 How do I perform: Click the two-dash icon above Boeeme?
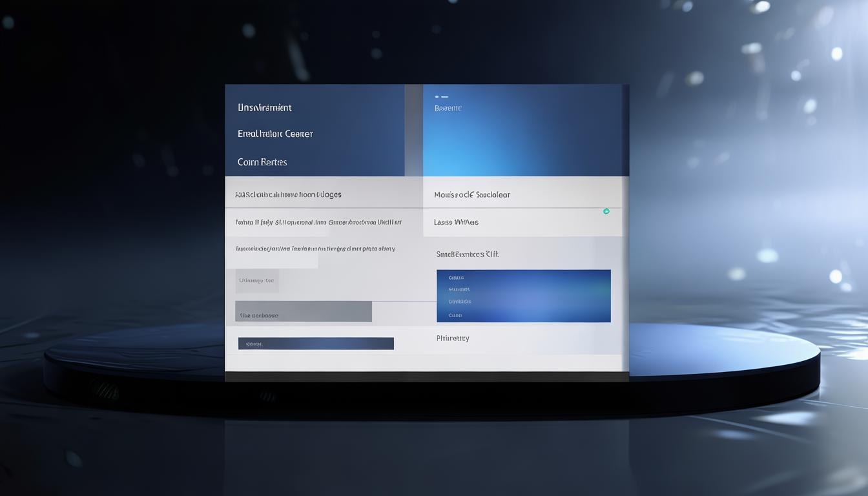tap(441, 97)
